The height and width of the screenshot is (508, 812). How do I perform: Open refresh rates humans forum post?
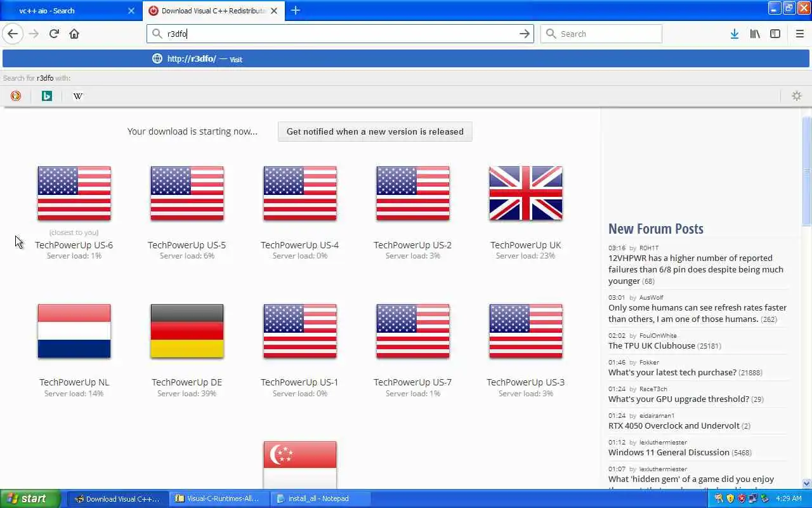[697, 313]
